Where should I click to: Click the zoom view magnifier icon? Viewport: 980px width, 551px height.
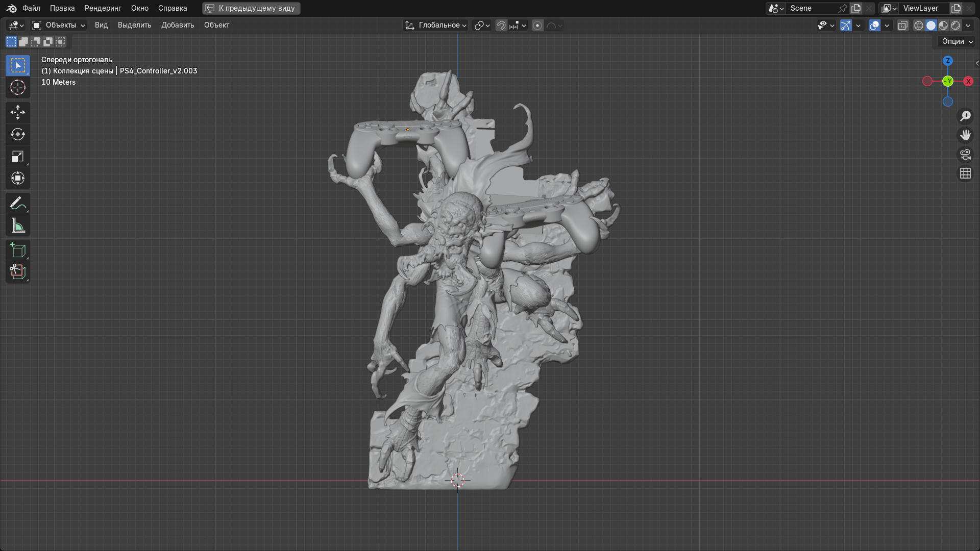click(965, 116)
